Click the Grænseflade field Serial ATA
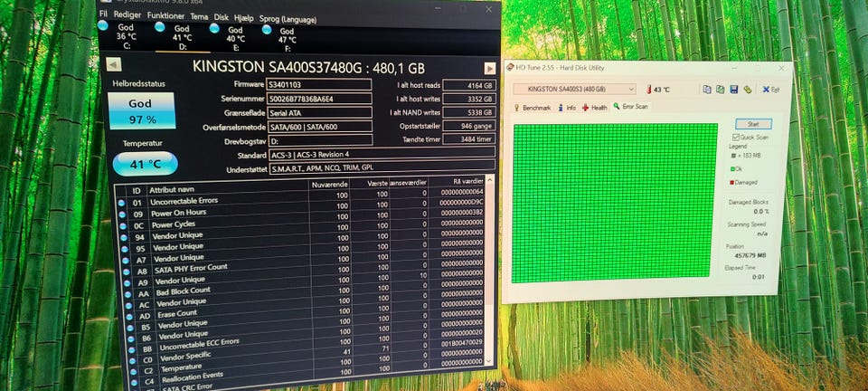 coord(320,112)
